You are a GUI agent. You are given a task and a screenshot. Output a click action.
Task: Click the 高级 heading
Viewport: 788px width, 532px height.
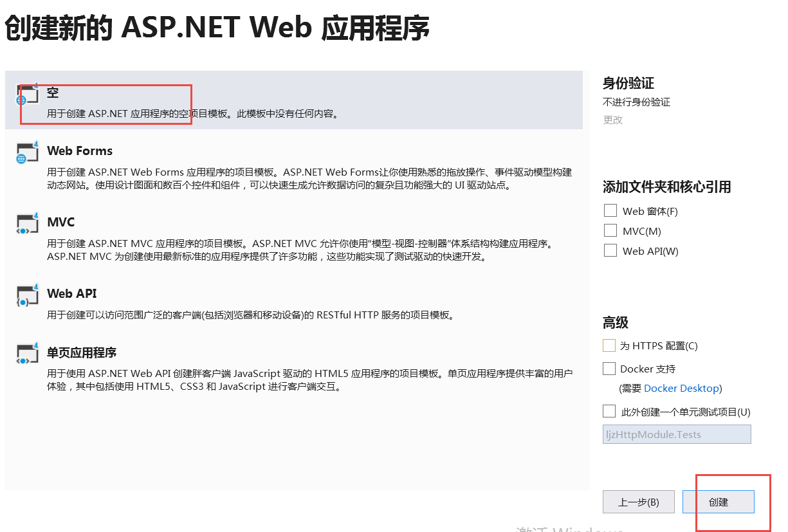coord(616,323)
